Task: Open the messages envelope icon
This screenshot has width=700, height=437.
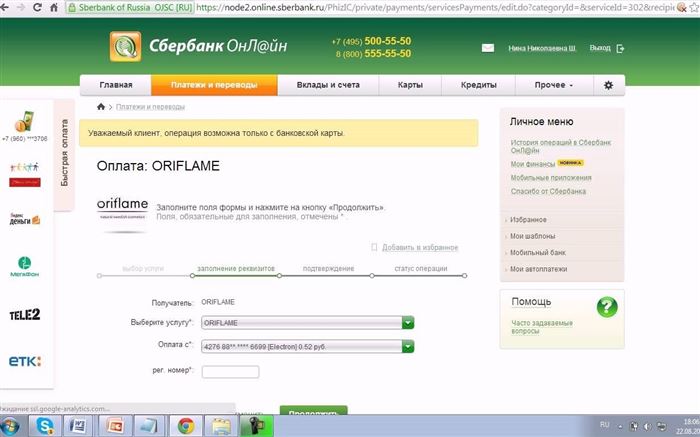Action: 488,48
